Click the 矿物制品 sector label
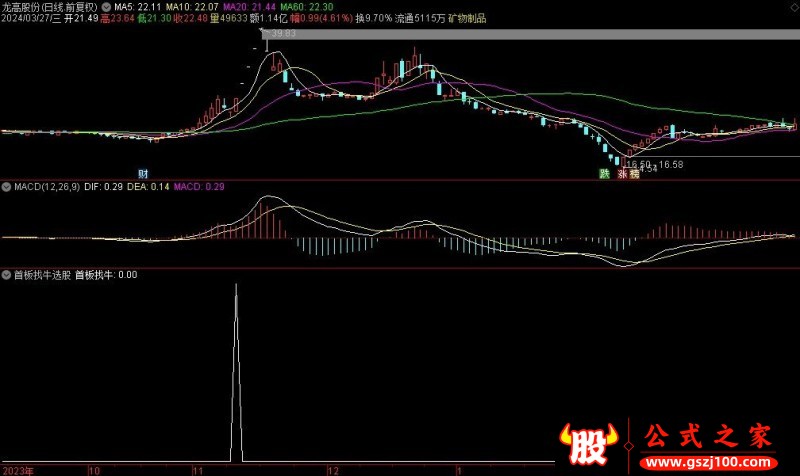This screenshot has width=800, height=476. (x=465, y=18)
